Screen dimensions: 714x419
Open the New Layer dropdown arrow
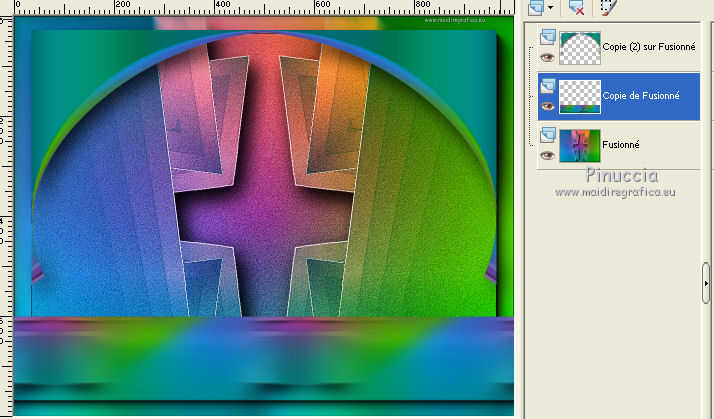pos(550,8)
